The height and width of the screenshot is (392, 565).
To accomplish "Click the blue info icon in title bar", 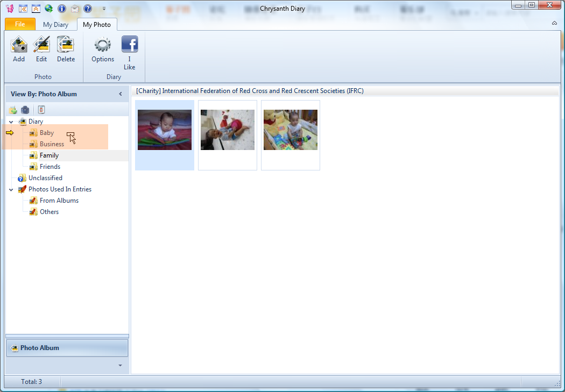I will point(62,9).
